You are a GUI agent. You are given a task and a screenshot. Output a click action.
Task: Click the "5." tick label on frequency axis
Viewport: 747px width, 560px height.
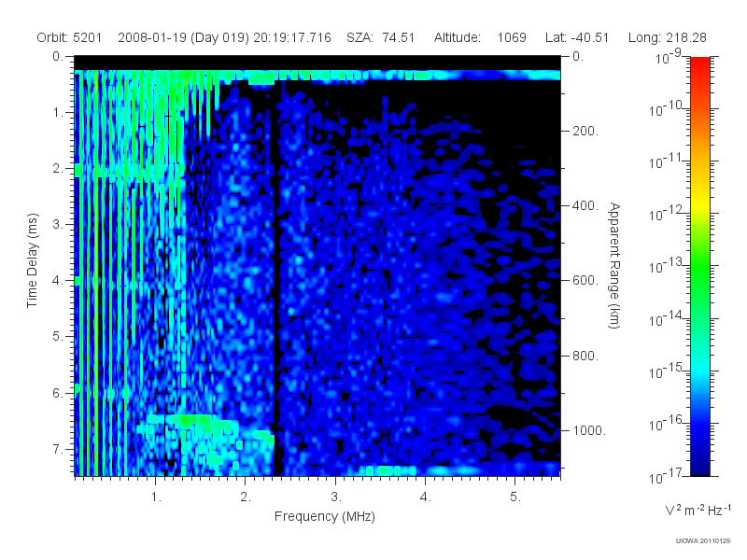[515, 497]
